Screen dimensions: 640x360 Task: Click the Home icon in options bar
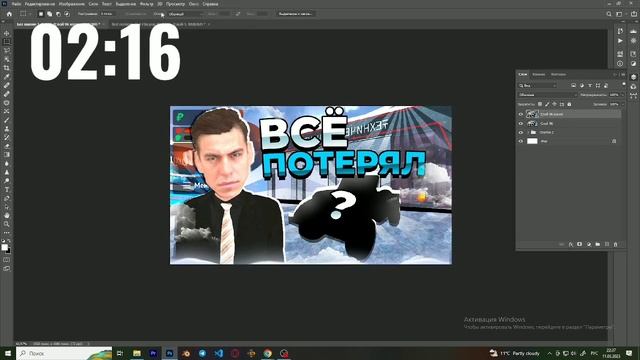(9, 14)
